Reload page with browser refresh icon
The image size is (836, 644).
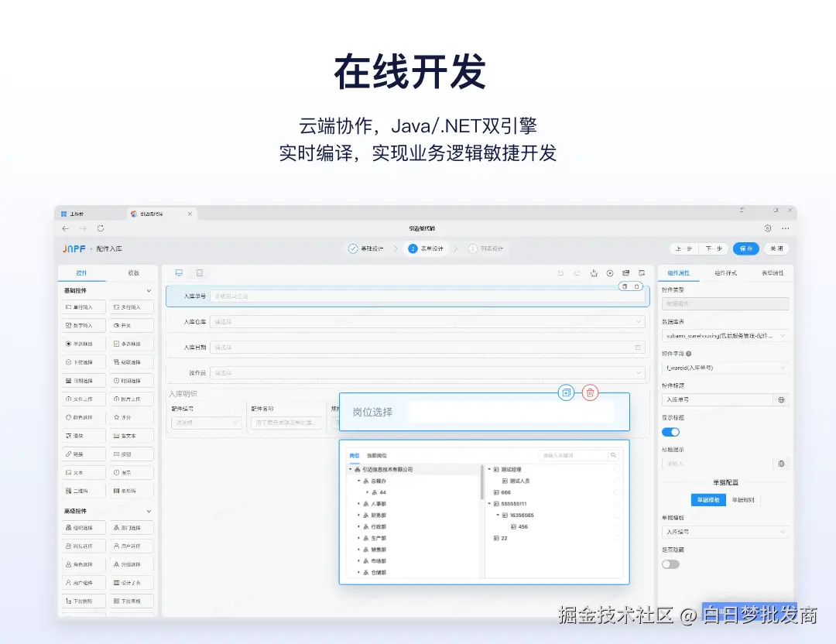point(100,228)
